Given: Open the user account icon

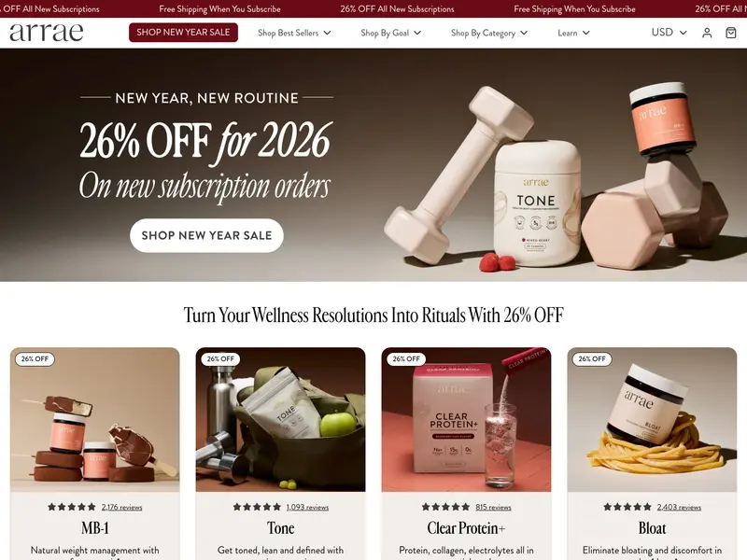Looking at the screenshot, I should tap(707, 33).
